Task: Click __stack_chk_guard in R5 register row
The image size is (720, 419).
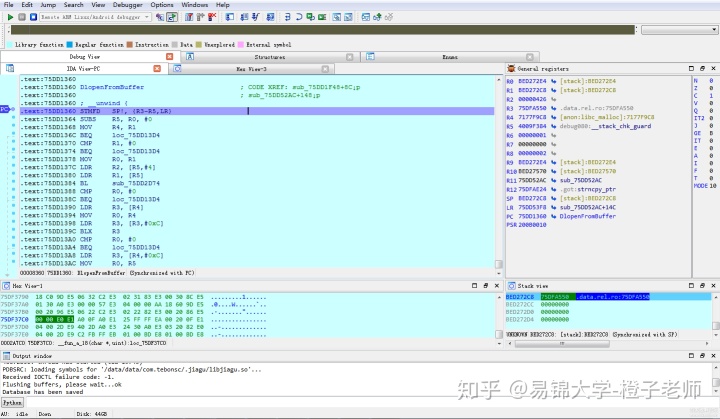Action: coord(619,126)
